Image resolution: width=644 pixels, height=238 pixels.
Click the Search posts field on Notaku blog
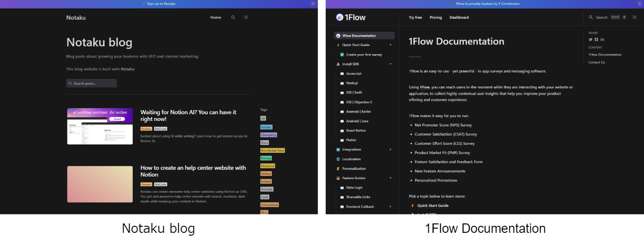pyautogui.click(x=91, y=83)
